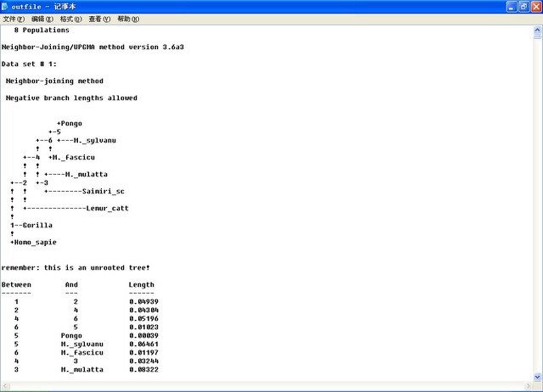Click the length value 0.01197
The width and height of the screenshot is (543, 392).
click(x=143, y=352)
